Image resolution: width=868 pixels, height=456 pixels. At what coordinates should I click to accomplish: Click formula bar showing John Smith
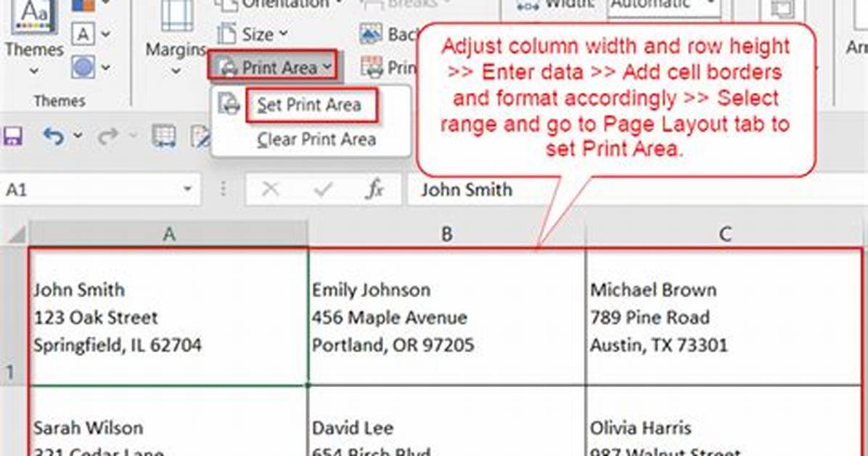(638, 190)
